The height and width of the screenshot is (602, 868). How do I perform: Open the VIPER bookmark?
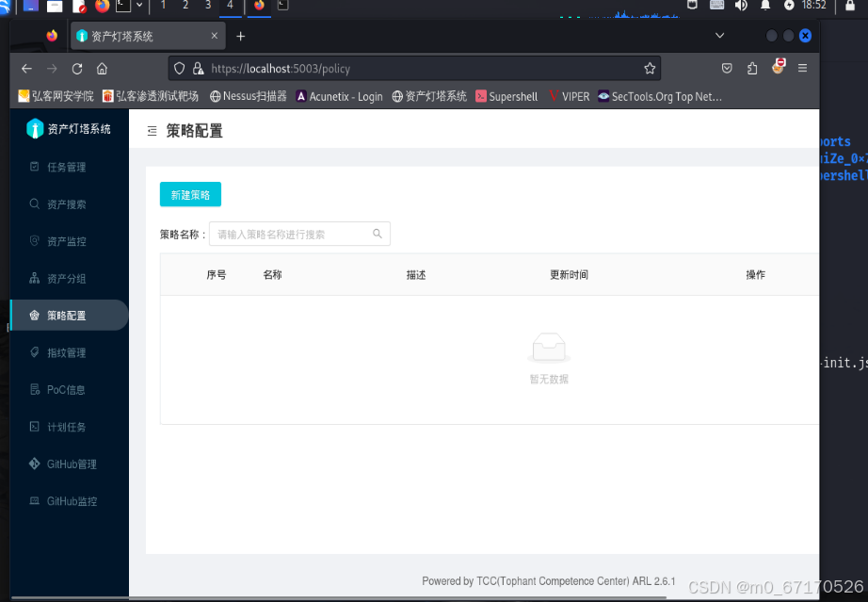pyautogui.click(x=570, y=96)
